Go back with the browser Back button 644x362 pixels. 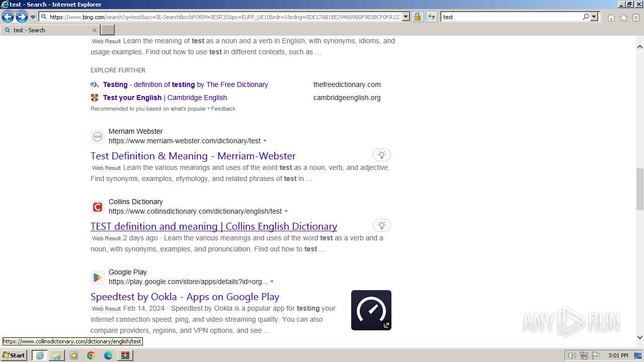tap(8, 17)
